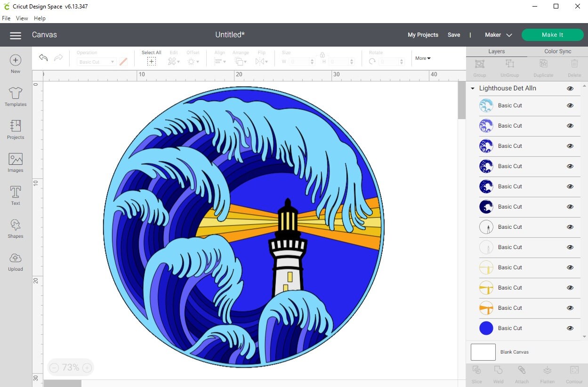Image resolution: width=588 pixels, height=387 pixels.
Task: Click the Make It button
Action: tap(552, 34)
